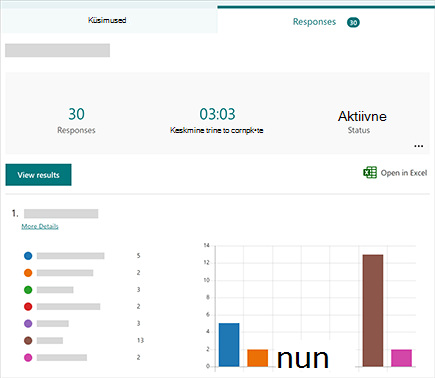435x378 pixels.
Task: Click the Aktiivne status text
Action: pos(362,116)
